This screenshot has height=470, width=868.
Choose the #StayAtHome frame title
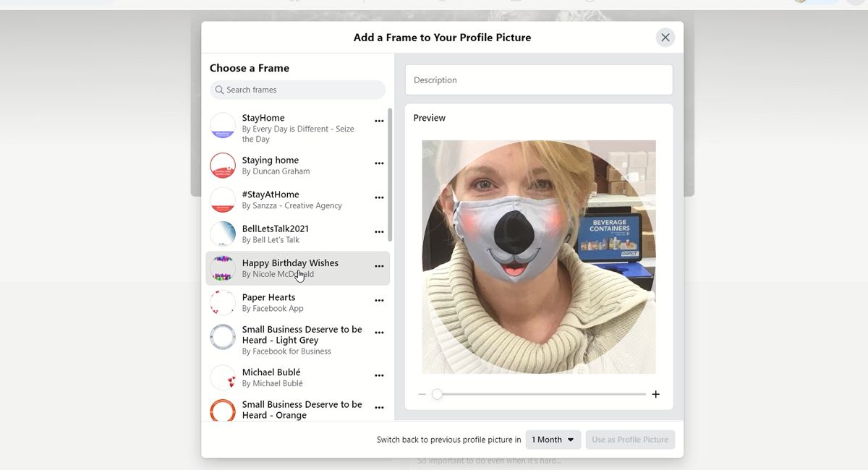pyautogui.click(x=271, y=195)
